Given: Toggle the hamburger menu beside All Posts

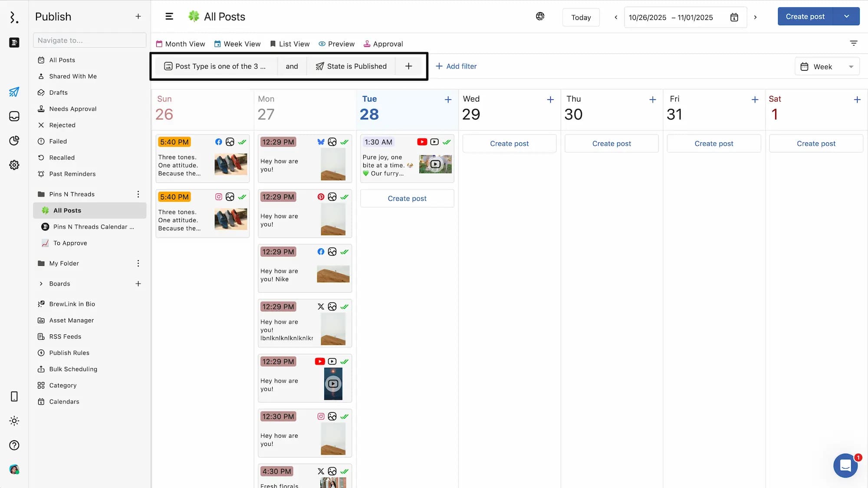Looking at the screenshot, I should click(x=169, y=16).
